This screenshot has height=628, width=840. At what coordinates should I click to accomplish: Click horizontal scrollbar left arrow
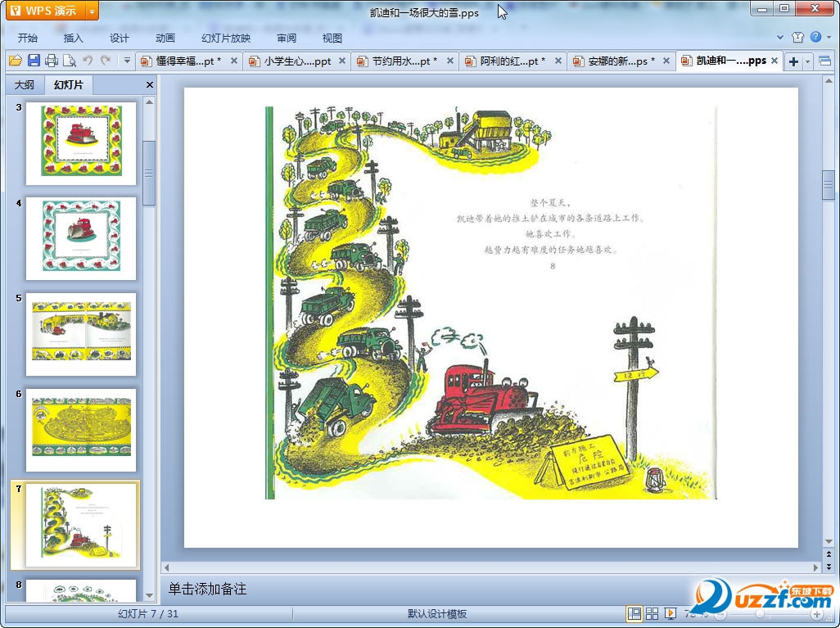[166, 567]
